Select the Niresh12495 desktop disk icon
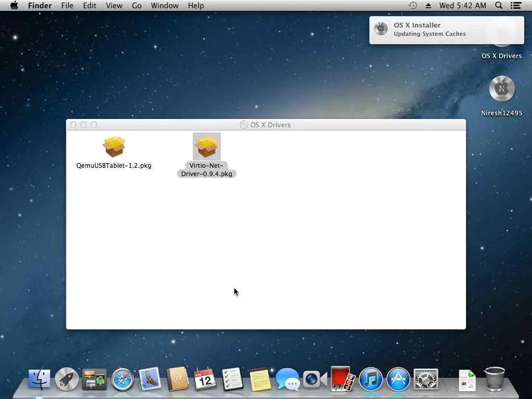 click(502, 89)
